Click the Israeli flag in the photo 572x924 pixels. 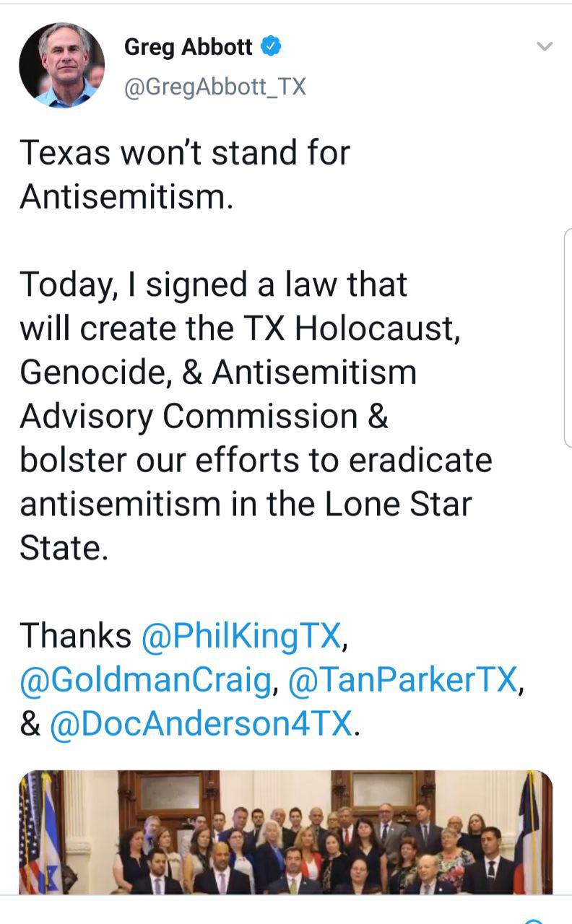tap(51, 837)
